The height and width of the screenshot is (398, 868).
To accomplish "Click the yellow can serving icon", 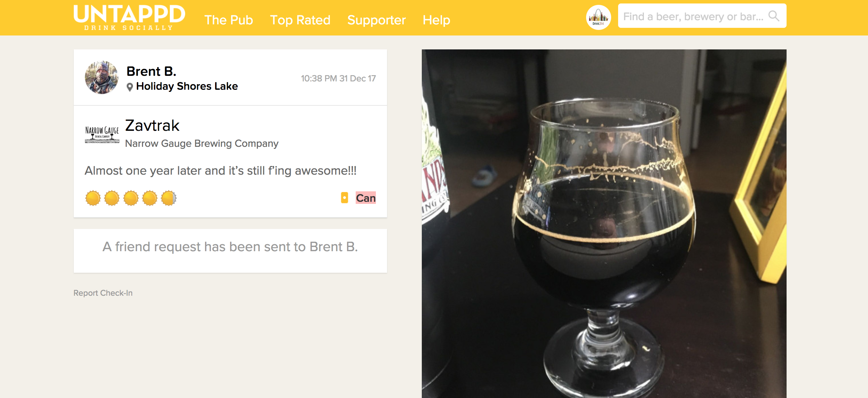I will [x=344, y=198].
